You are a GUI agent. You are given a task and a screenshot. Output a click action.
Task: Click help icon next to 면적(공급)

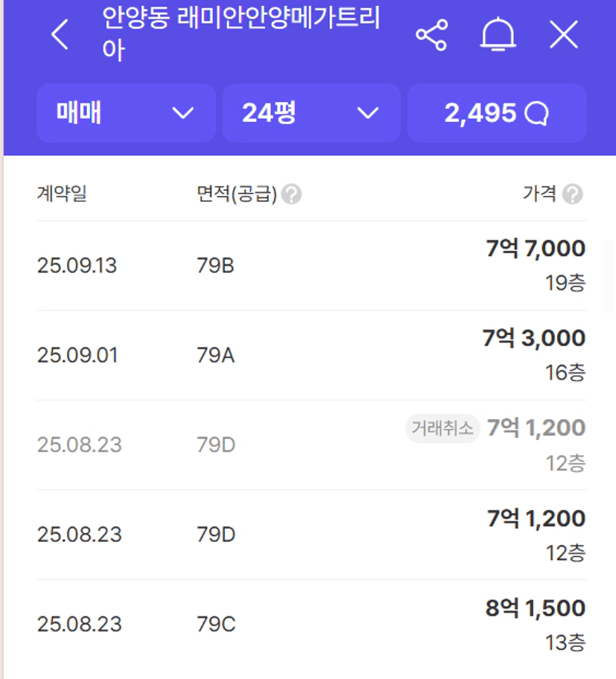[x=291, y=194]
